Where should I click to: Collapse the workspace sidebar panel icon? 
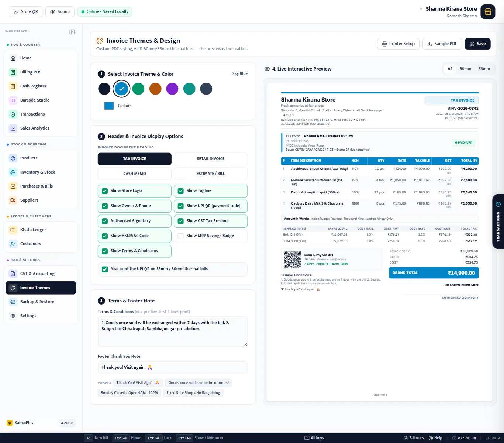pyautogui.click(x=72, y=32)
